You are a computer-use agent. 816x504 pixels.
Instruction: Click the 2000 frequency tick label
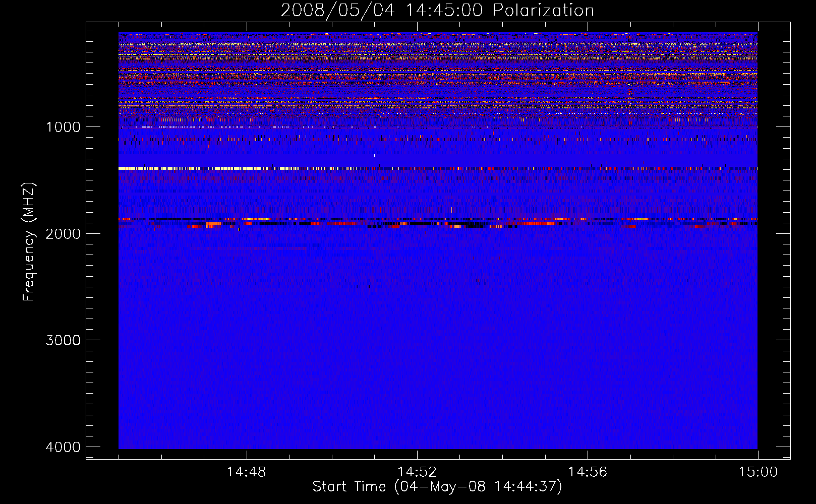63,233
